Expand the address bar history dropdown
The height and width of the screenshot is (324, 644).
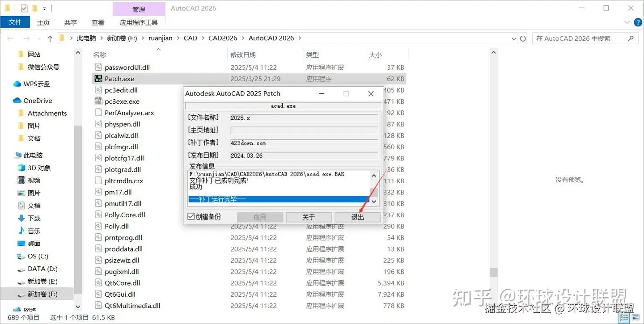click(x=514, y=38)
